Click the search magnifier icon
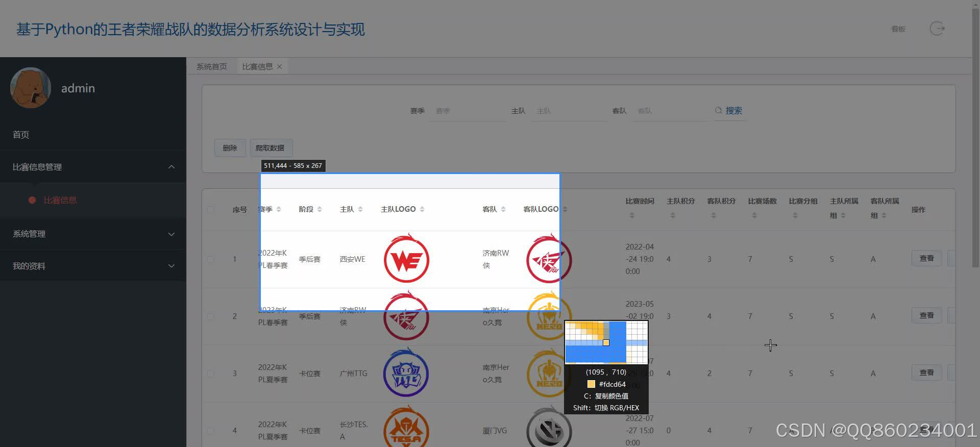Screen dimensions: 980x447 pos(718,110)
